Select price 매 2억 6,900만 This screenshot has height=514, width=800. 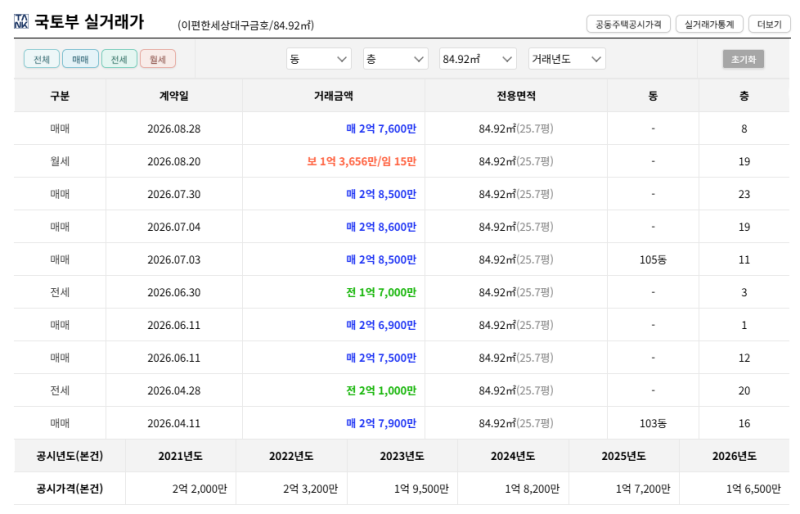[x=381, y=325]
